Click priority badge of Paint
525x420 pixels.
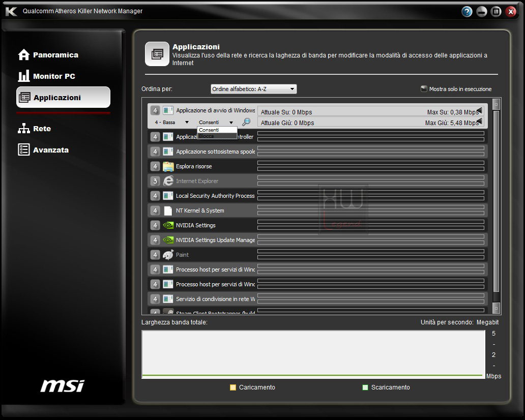155,255
